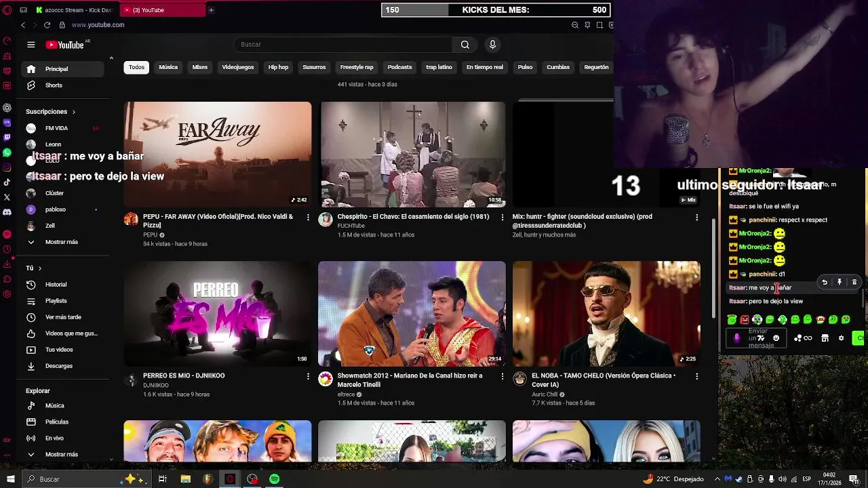
Task: Show hidden system tray icons
Action: [718, 479]
